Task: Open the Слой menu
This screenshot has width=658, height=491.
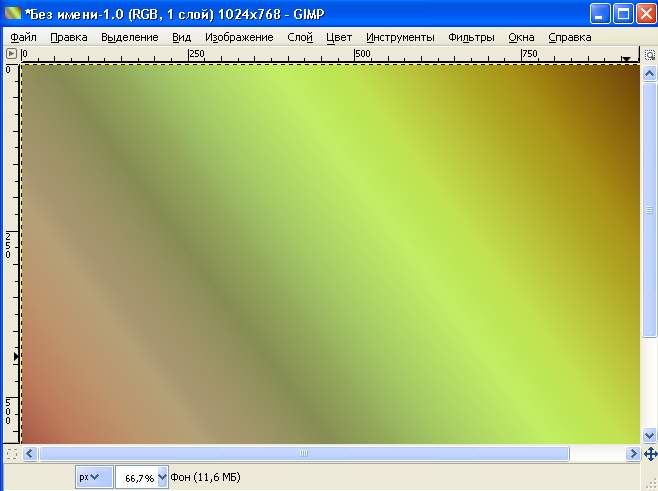Action: [x=300, y=37]
